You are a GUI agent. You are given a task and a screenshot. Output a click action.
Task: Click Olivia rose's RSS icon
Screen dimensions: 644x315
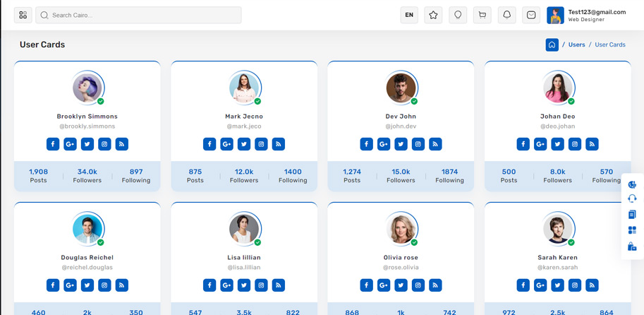point(435,285)
